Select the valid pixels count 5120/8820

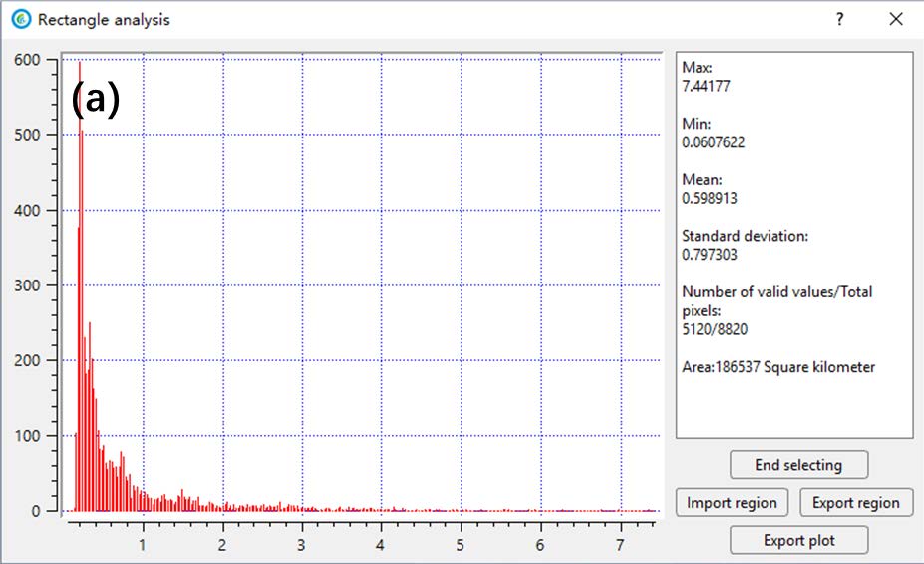point(715,329)
